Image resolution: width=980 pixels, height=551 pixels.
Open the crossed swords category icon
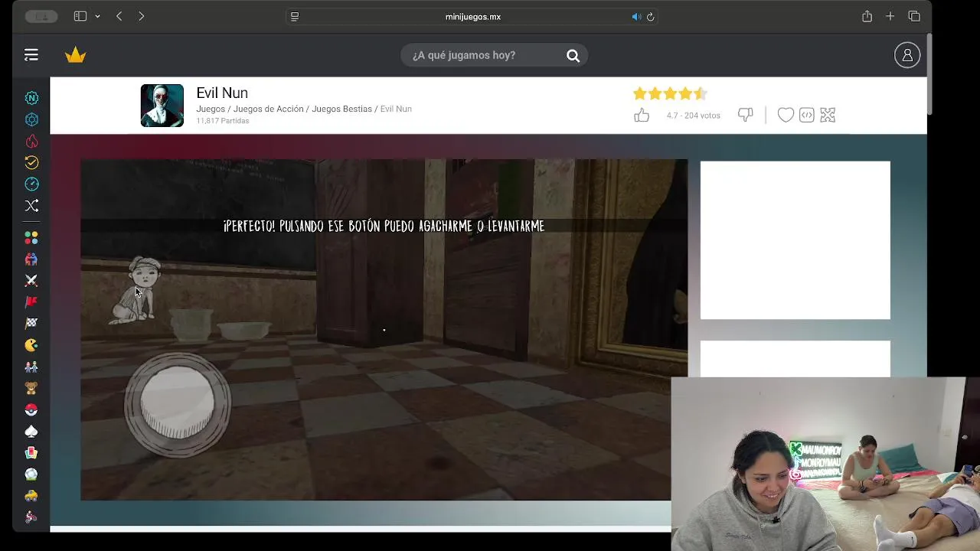click(31, 281)
